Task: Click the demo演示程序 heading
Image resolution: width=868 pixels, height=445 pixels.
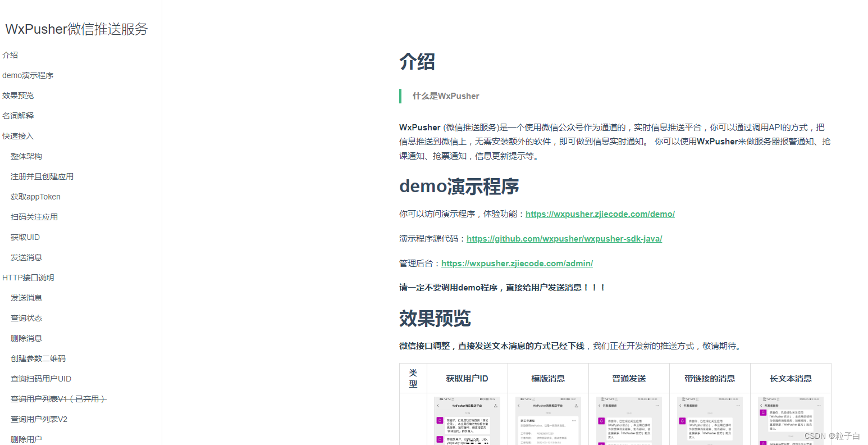Action: pos(459,187)
